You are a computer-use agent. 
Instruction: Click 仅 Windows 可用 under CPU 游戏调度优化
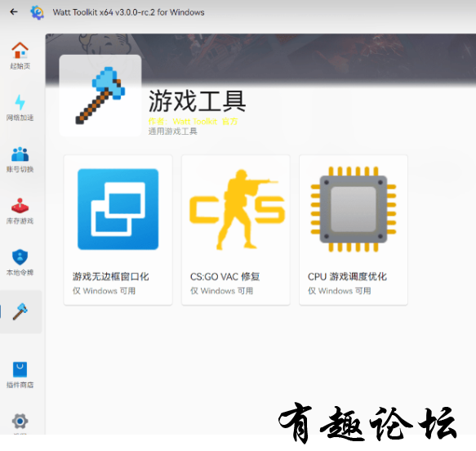click(340, 291)
